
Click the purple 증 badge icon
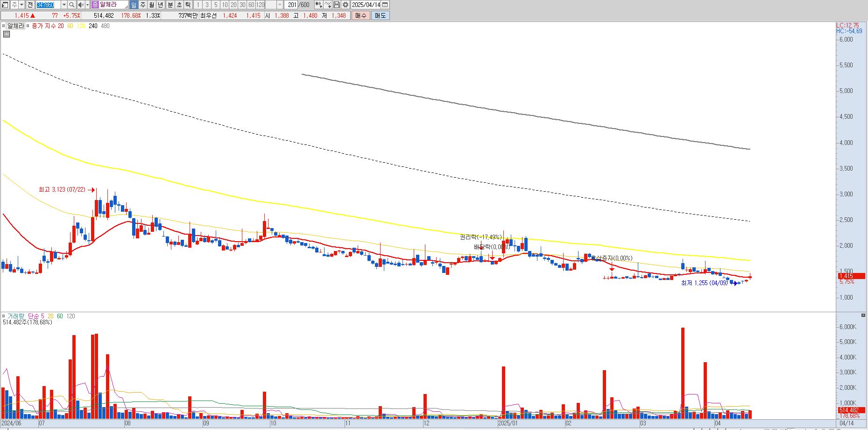95,5
